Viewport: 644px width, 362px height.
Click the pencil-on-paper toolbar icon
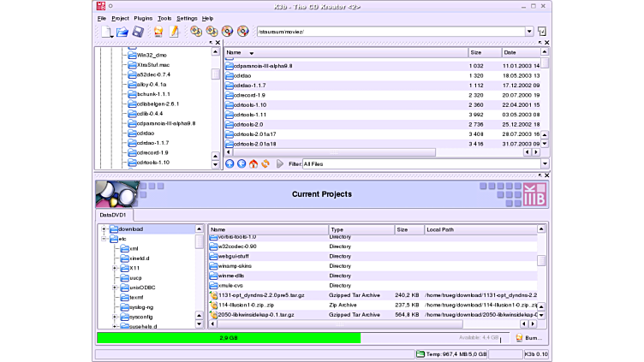click(x=174, y=31)
